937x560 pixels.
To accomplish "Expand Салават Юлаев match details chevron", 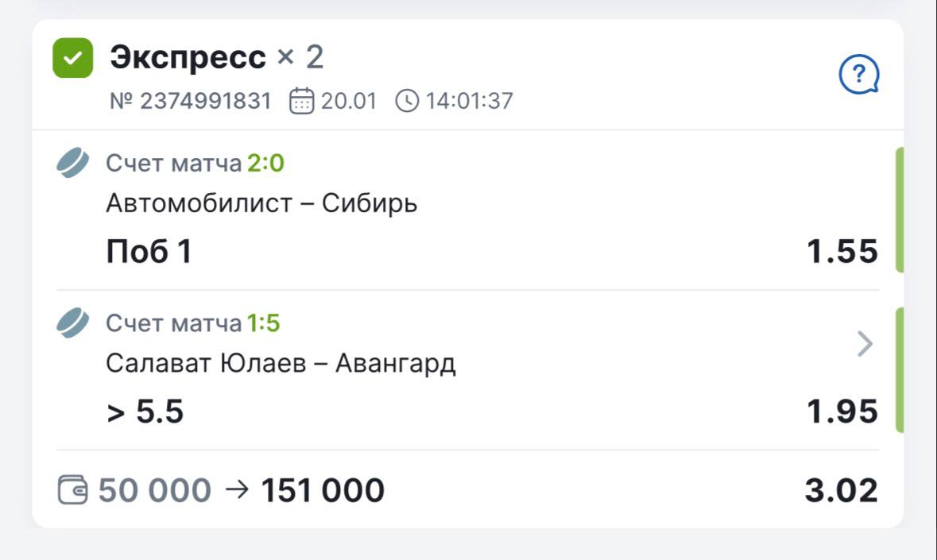I will point(865,344).
